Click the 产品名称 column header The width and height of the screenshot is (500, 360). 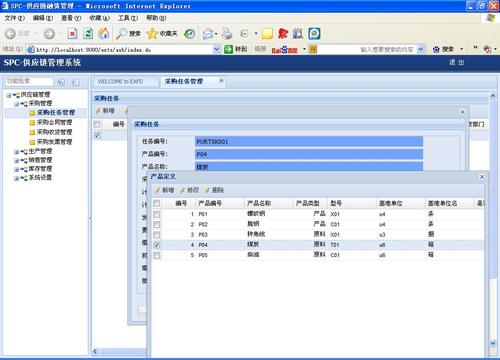268,203
